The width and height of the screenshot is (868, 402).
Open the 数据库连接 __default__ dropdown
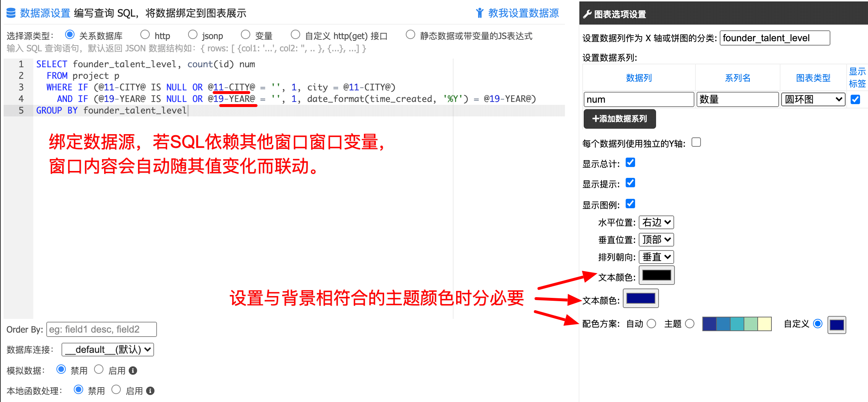pyautogui.click(x=108, y=350)
